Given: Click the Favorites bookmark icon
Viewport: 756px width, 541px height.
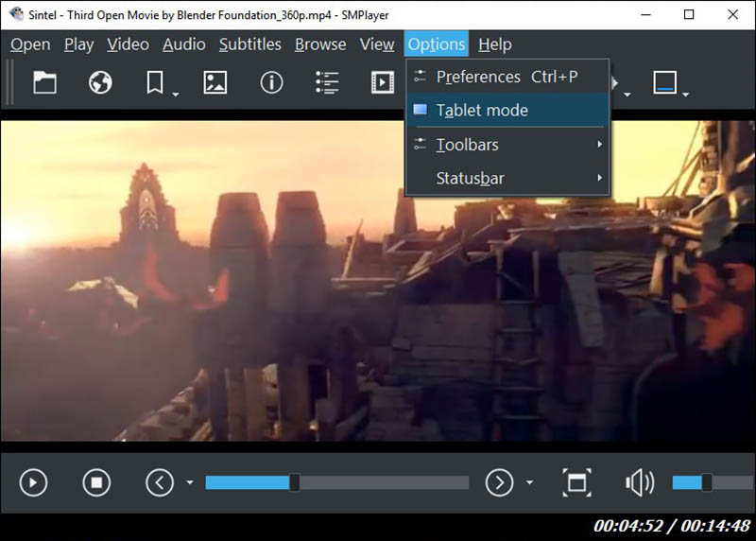Looking at the screenshot, I should 156,83.
